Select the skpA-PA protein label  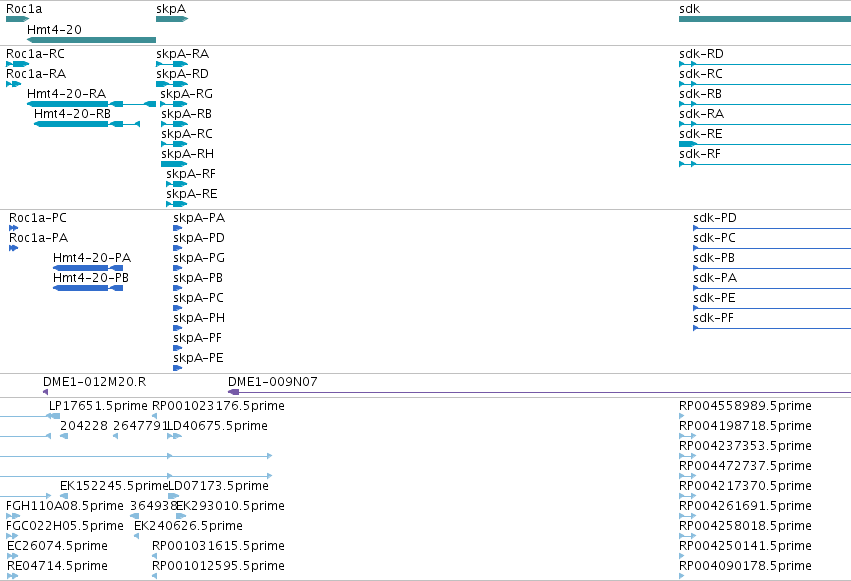(199, 218)
